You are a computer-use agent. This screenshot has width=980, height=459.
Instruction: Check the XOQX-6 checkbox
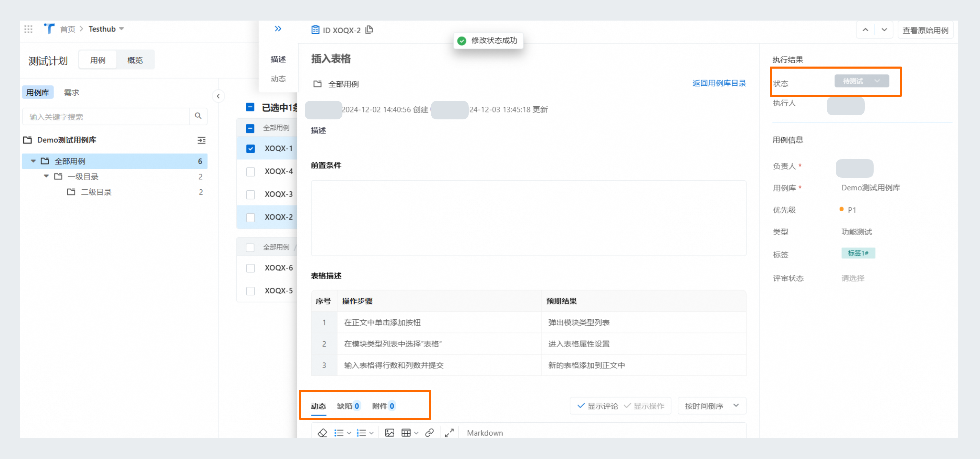[250, 268]
